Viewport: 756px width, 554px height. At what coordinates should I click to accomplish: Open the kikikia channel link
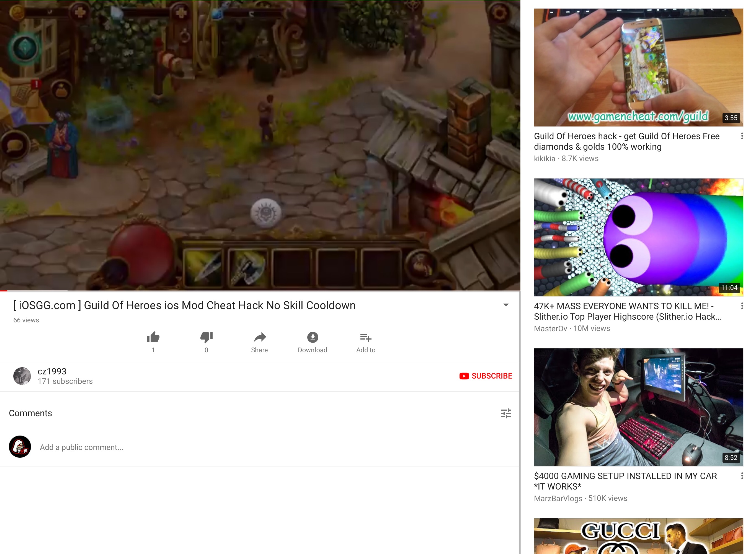(544, 159)
